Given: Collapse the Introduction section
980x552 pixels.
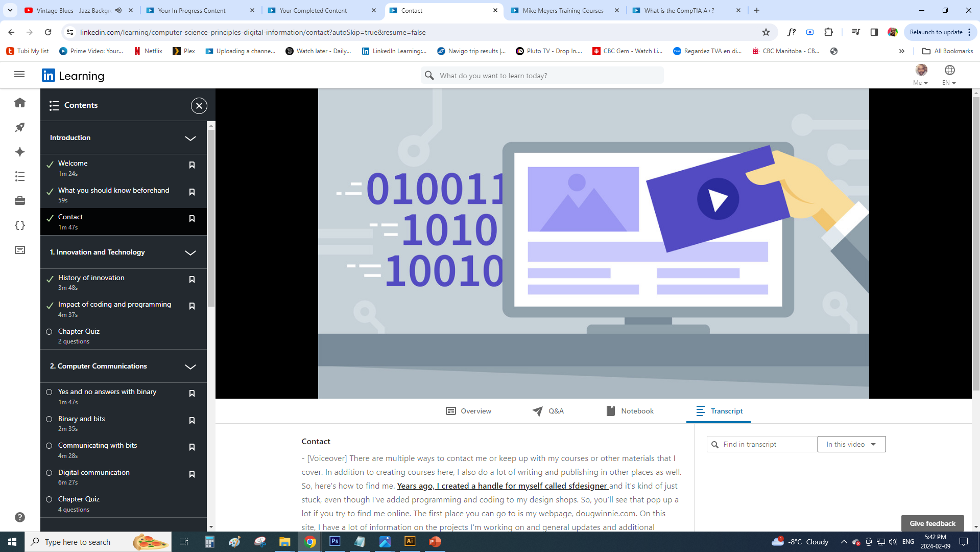Looking at the screenshot, I should [x=190, y=139].
